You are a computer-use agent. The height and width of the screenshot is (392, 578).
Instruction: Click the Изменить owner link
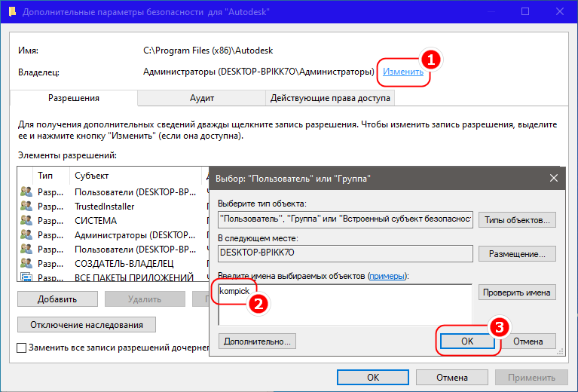403,72
